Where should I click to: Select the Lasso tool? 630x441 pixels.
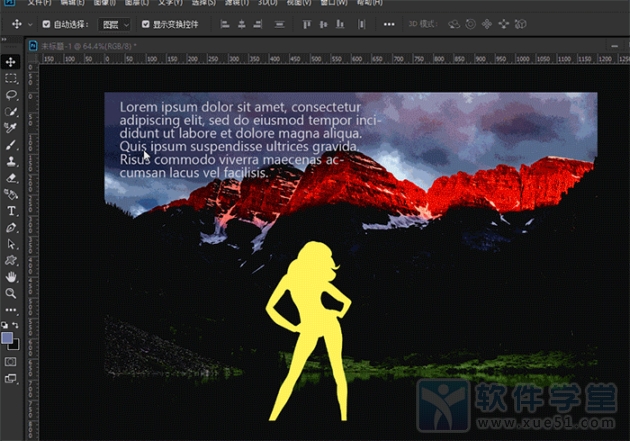coord(10,95)
